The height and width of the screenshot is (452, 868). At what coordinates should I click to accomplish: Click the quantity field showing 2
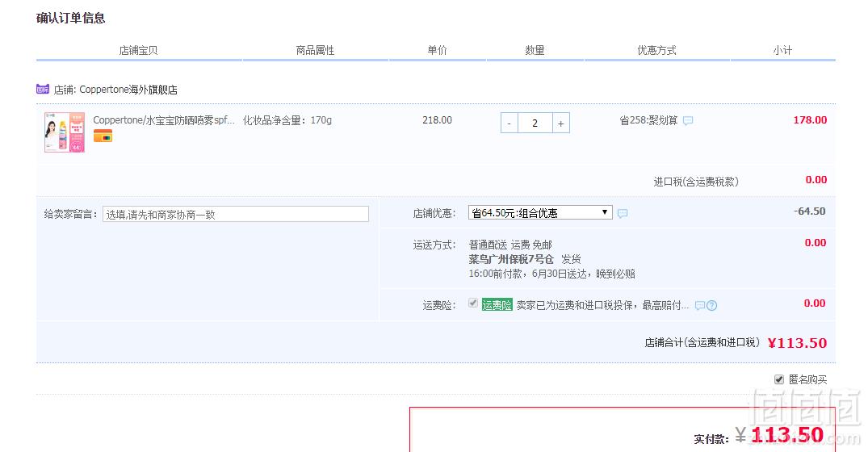[535, 123]
